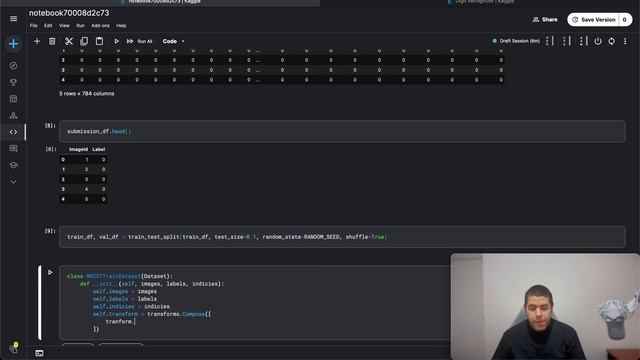Select notebook70008d2c73 Kaggle browser tab

click(x=161, y=2)
